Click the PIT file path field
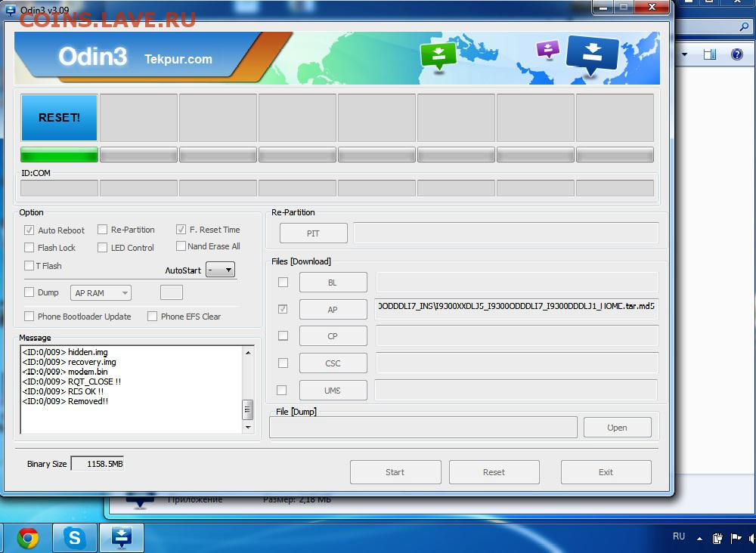Image resolution: width=756 pixels, height=553 pixels. click(507, 233)
